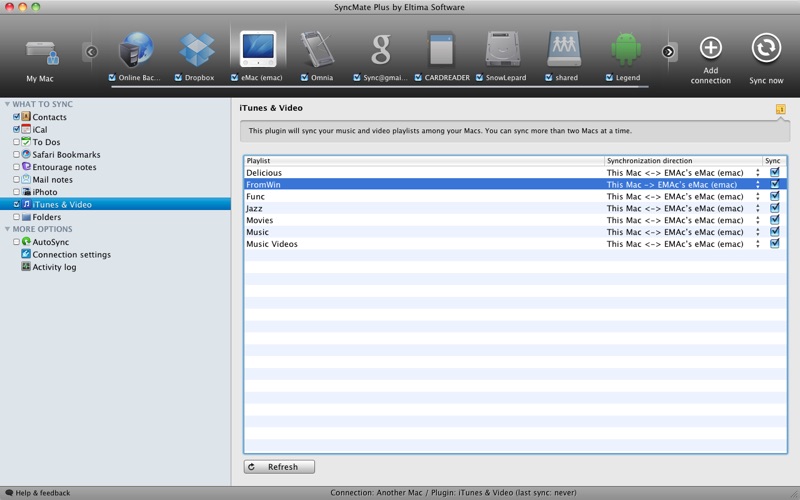
Task: Click the AutoSync green icon
Action: click(26, 241)
